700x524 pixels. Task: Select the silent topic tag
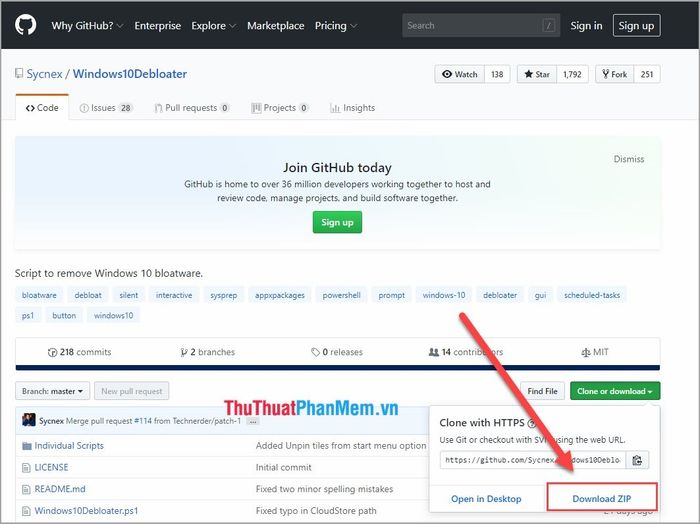click(129, 295)
